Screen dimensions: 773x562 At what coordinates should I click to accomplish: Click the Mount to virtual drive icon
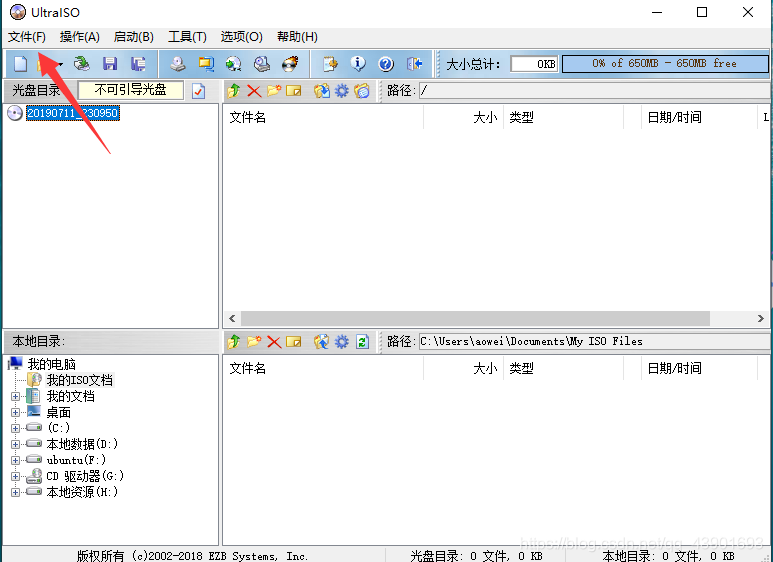pyautogui.click(x=262, y=64)
